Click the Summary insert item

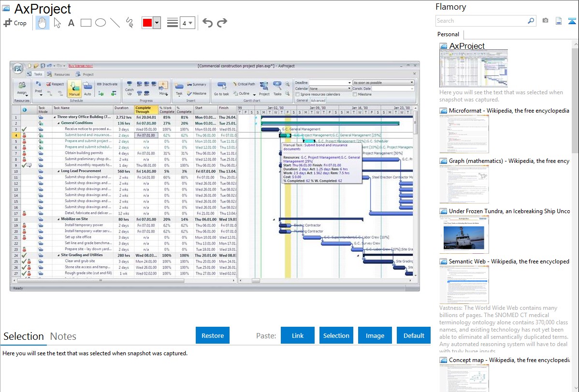196,84
